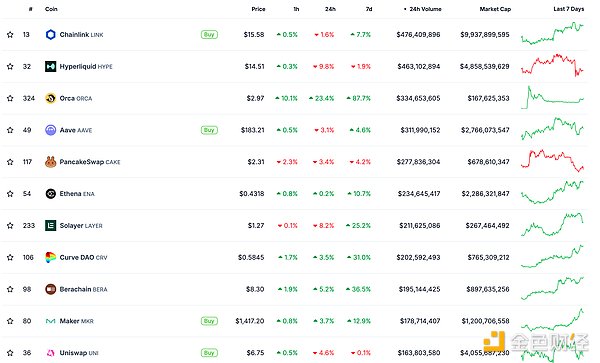The image size is (600, 363).
Task: Select the Berachain BERA logo icon
Action: pyautogui.click(x=51, y=289)
